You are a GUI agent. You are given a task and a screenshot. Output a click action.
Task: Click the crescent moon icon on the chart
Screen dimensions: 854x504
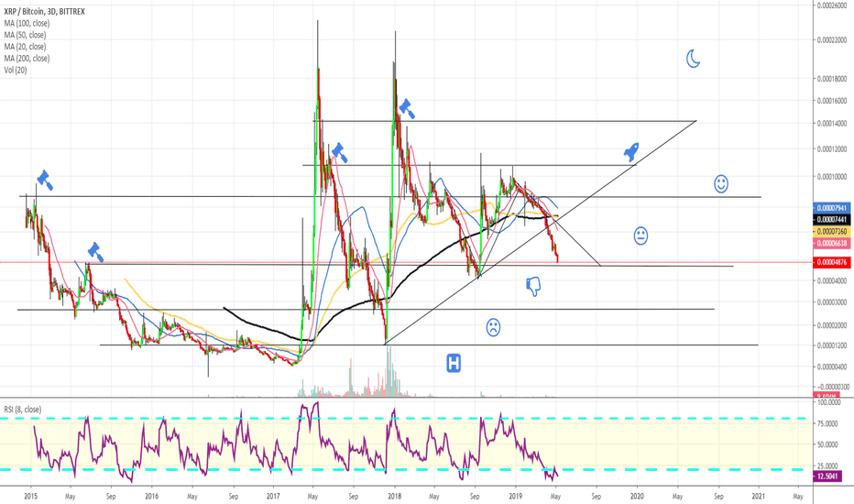coord(693,59)
